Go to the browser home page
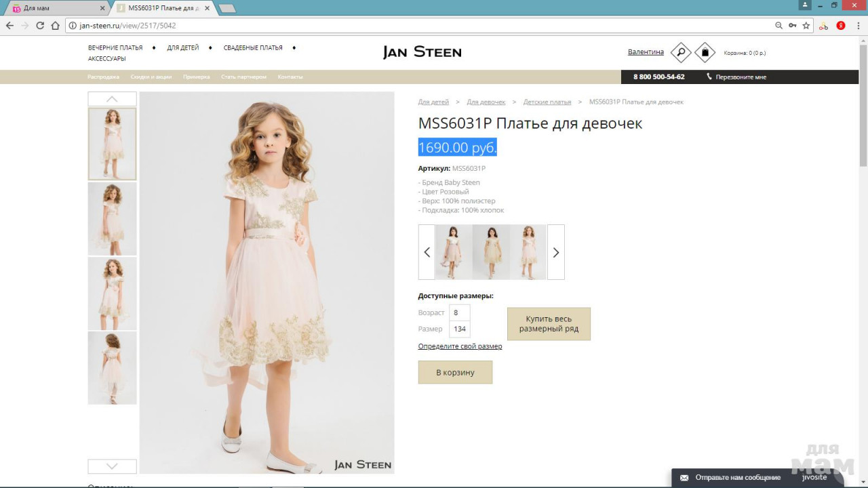This screenshot has height=488, width=868. pyautogui.click(x=56, y=26)
